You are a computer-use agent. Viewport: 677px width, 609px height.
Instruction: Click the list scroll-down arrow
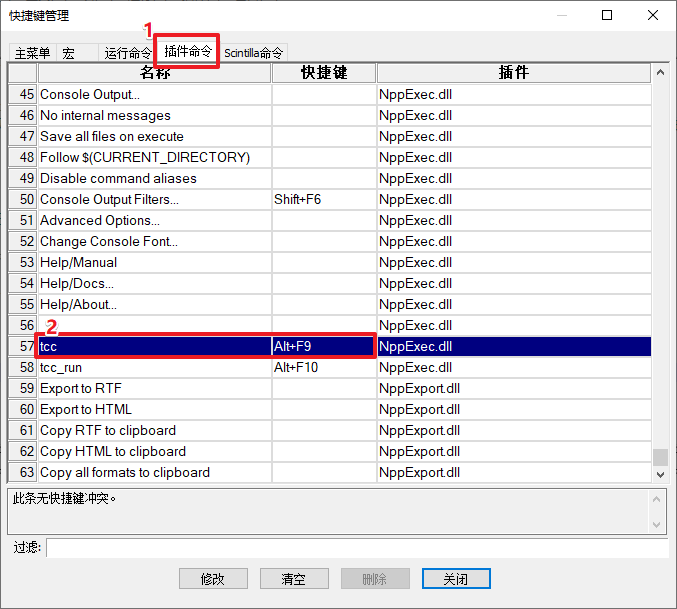(x=660, y=475)
